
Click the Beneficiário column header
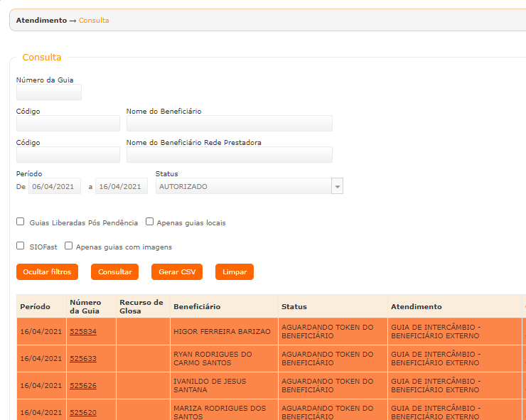tap(197, 307)
